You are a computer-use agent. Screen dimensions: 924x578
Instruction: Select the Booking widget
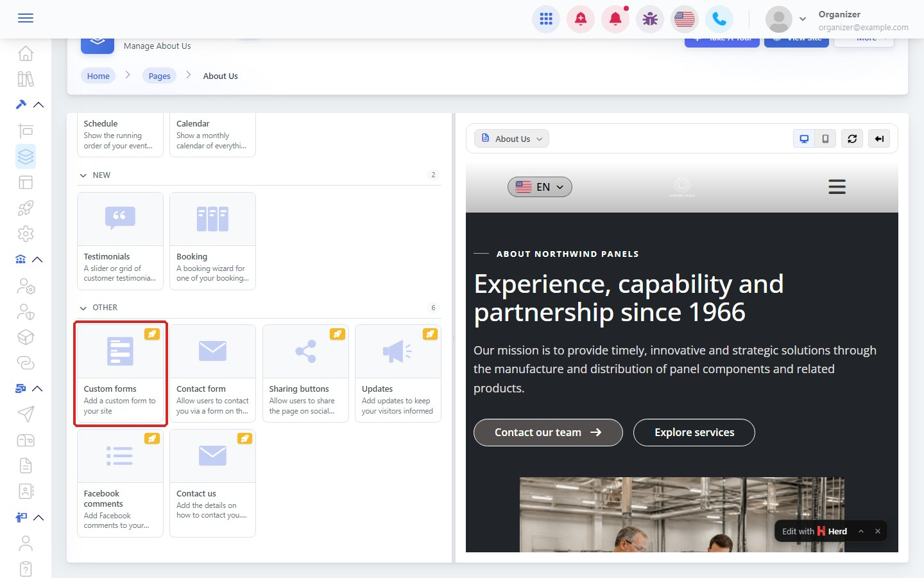point(212,241)
